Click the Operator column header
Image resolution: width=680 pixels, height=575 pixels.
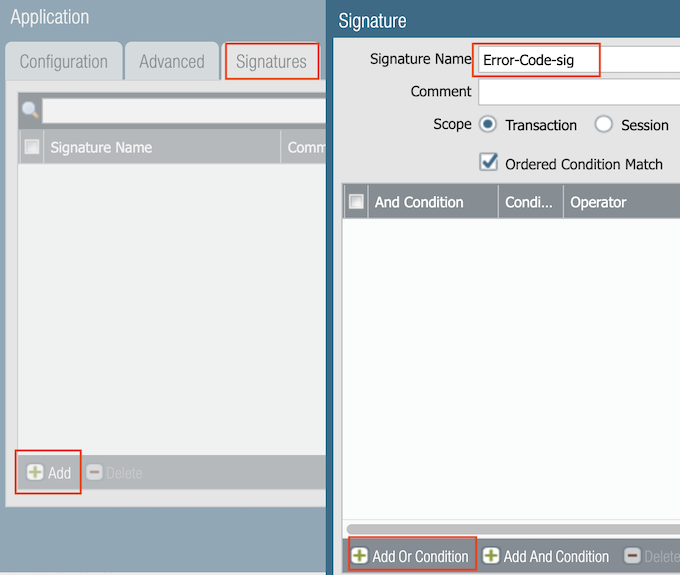click(x=622, y=202)
